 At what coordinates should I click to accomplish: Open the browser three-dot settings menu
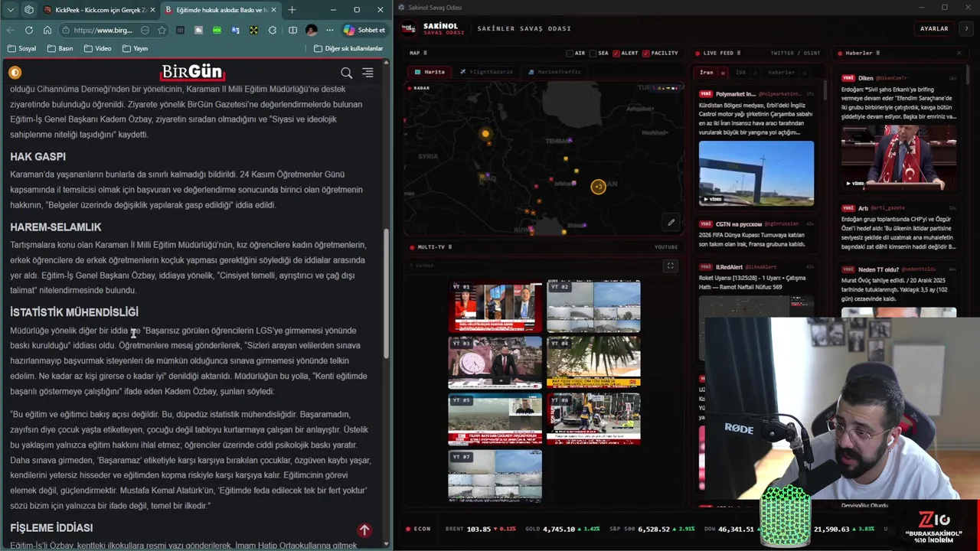pos(330,30)
